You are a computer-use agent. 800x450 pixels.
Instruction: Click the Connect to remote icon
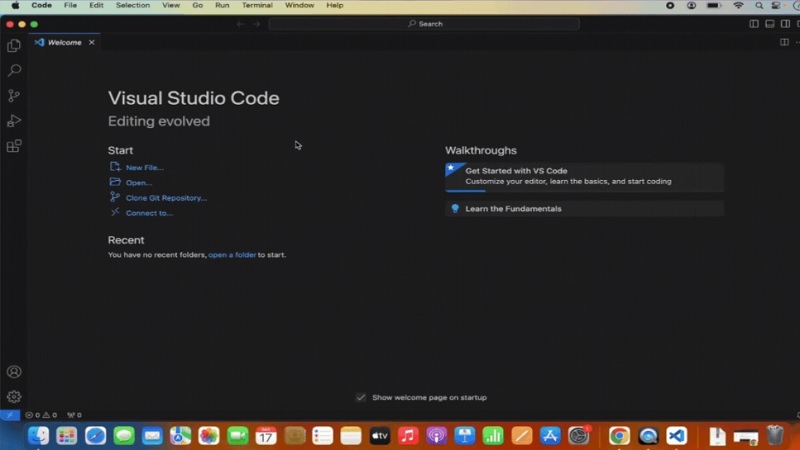click(x=115, y=212)
